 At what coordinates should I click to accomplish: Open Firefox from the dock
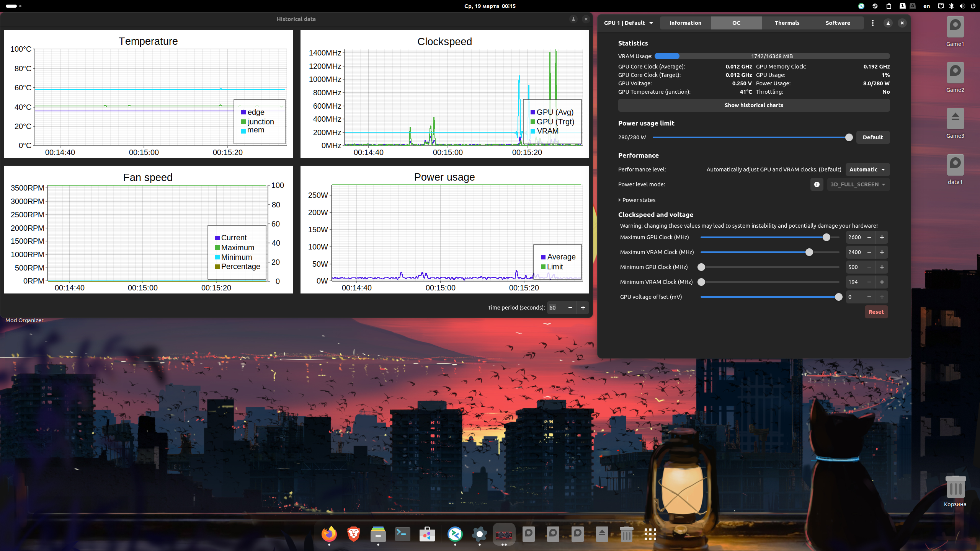(329, 534)
